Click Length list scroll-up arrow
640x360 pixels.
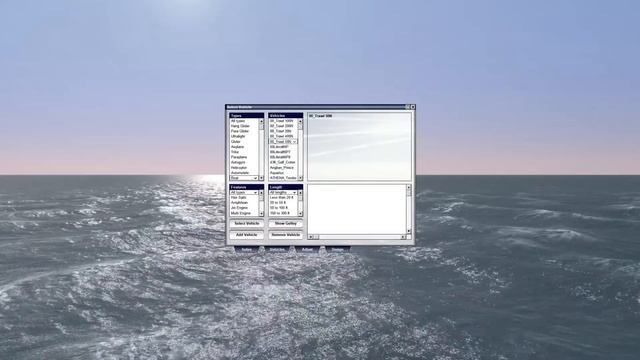tap(300, 192)
